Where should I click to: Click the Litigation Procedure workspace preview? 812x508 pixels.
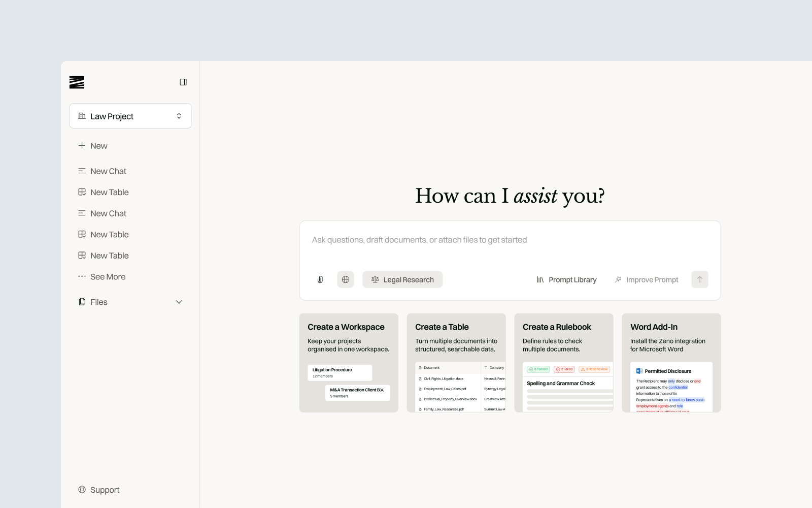coord(340,372)
